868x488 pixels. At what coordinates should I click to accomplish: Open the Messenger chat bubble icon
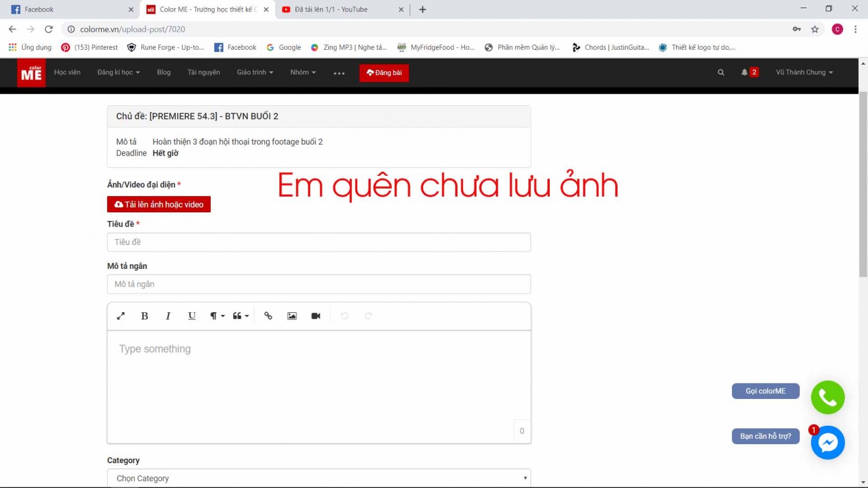[x=828, y=443]
